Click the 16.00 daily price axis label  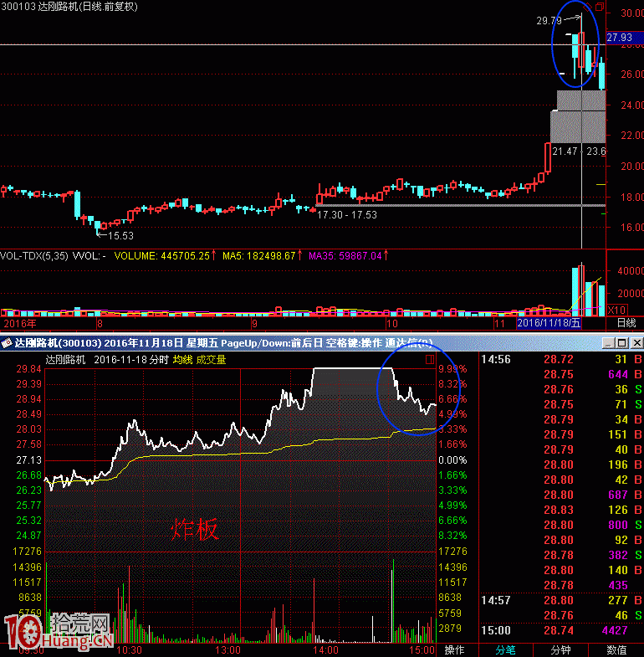(631, 227)
